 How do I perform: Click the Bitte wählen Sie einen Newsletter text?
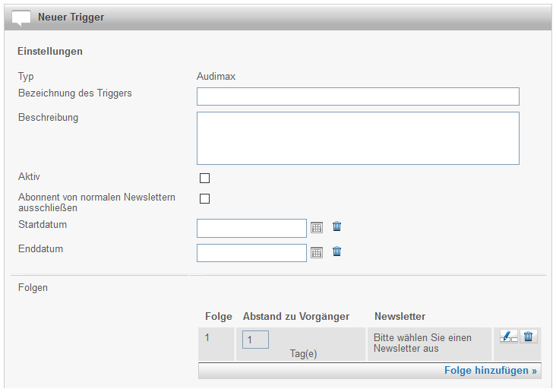[x=422, y=343]
